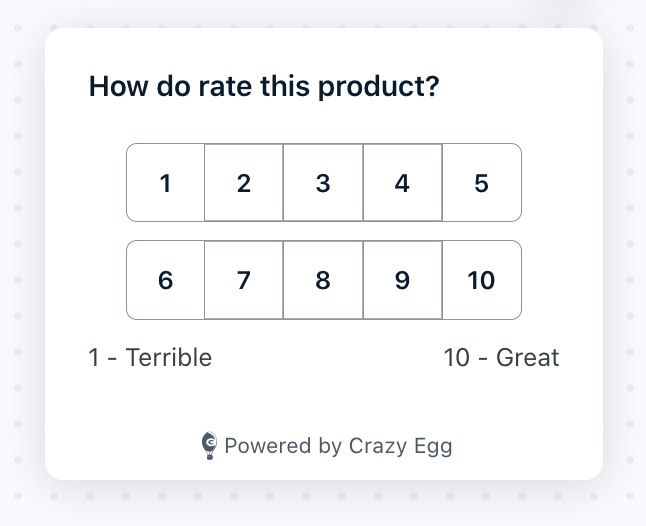
Task: Choose rating 2 for the product
Action: 244,182
